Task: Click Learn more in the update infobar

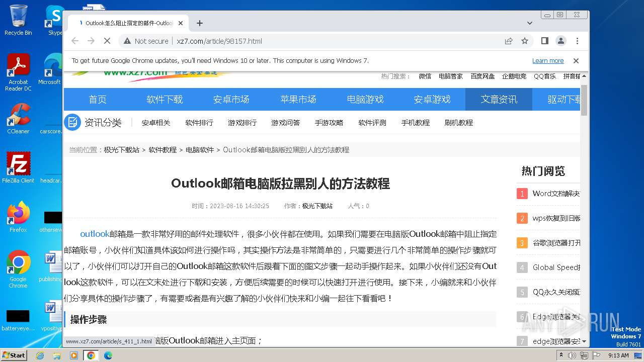Action: click(x=548, y=61)
